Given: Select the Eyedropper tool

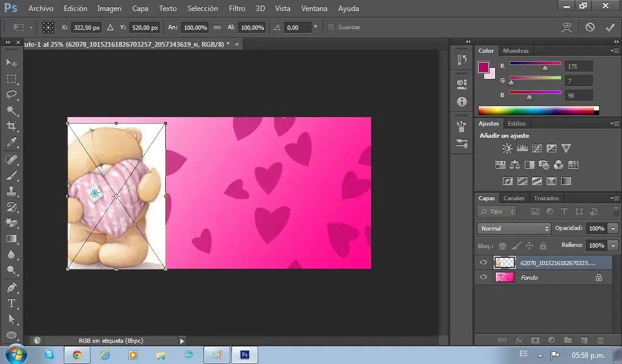Looking at the screenshot, I should 12,142.
